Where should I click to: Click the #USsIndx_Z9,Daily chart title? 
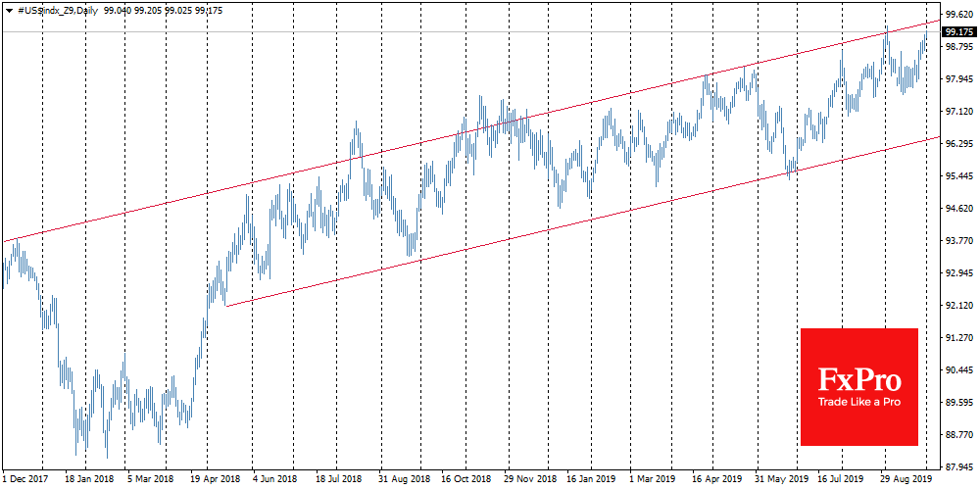tap(59, 9)
